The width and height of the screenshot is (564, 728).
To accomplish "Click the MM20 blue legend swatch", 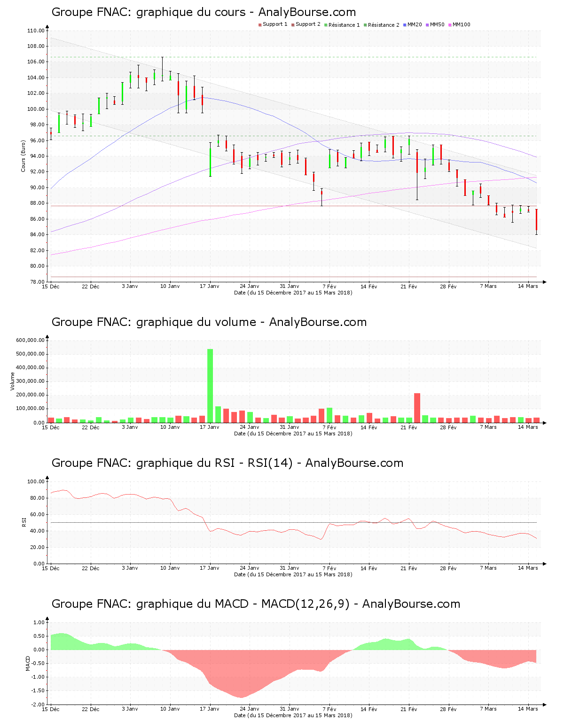I will [405, 25].
